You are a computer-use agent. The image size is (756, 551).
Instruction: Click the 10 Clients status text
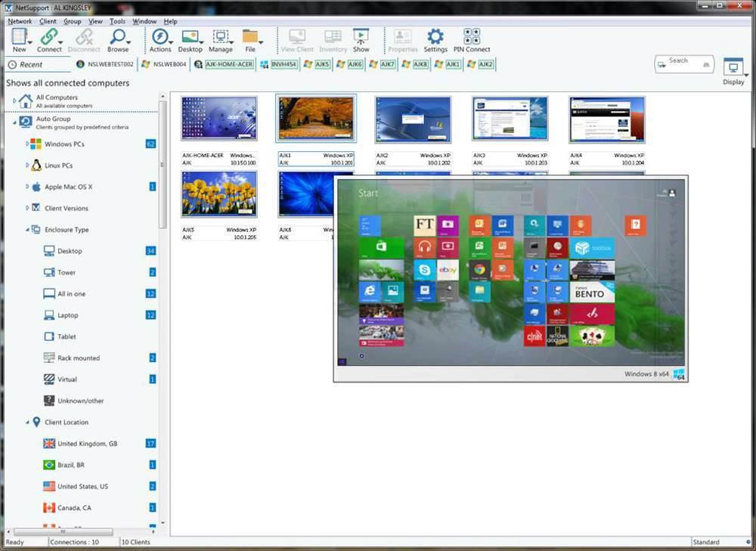click(135, 543)
